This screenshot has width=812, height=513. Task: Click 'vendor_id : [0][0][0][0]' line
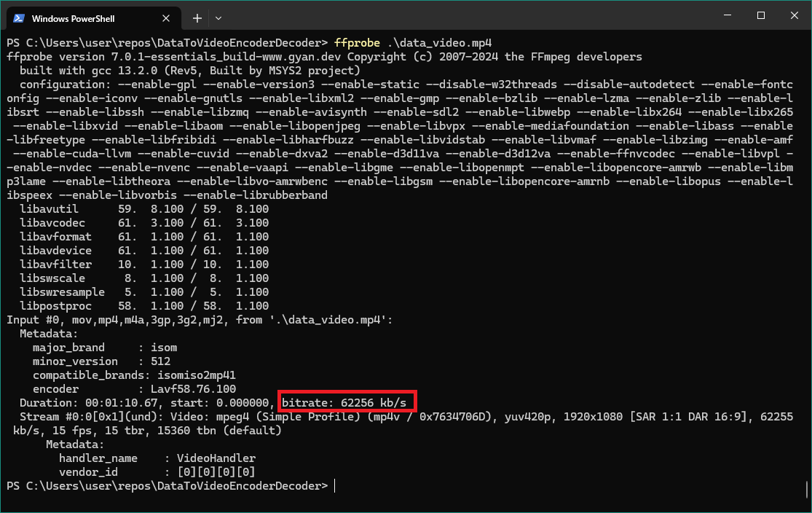tap(157, 473)
